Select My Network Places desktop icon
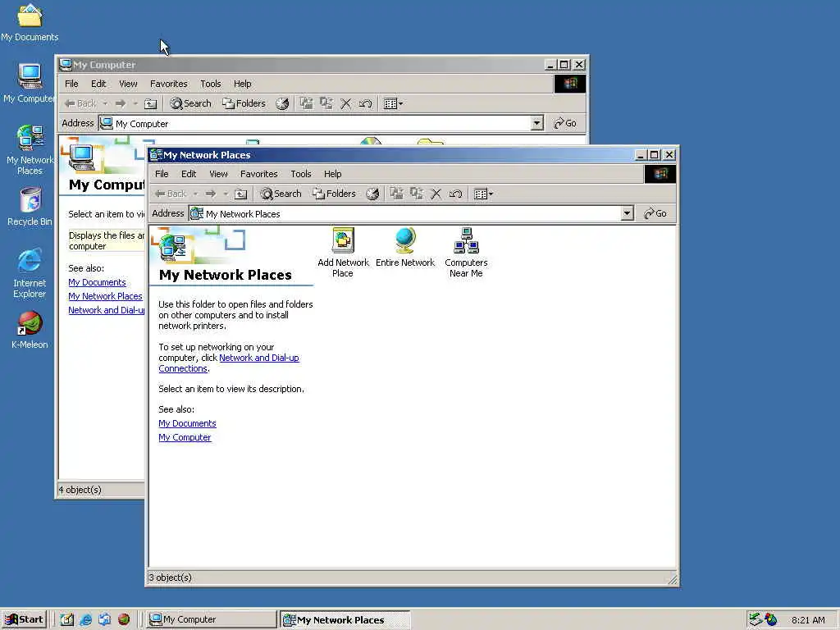Screen dimensions: 840x630 [x=30, y=150]
